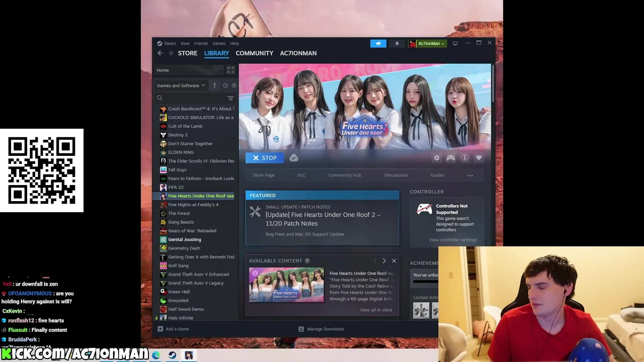
Task: Show next available content item
Action: [384, 261]
